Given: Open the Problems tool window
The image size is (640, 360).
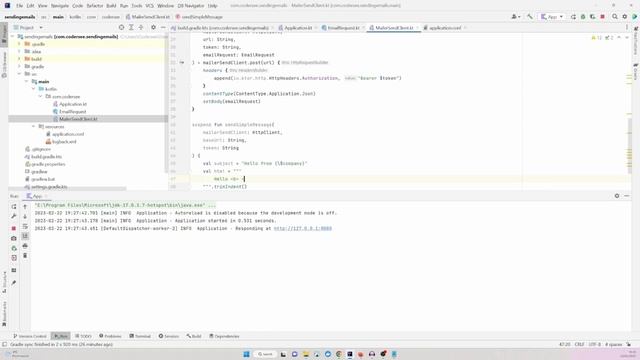Looking at the screenshot, I should click(110, 336).
